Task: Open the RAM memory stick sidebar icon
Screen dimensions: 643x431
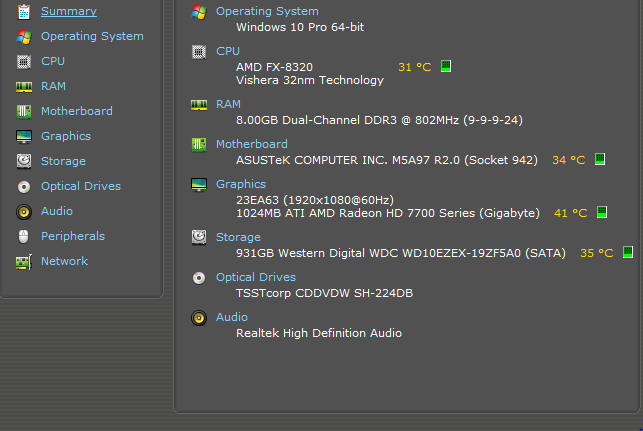Action: tap(24, 87)
